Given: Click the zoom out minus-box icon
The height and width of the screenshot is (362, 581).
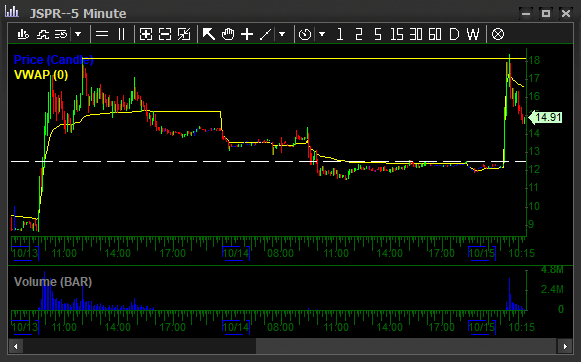Looking at the screenshot, I should pos(165,34).
